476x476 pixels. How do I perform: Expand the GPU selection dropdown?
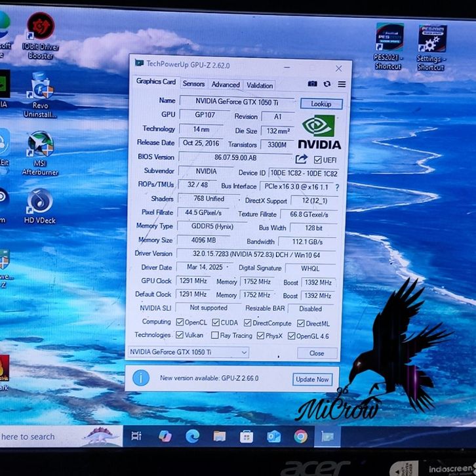[244, 353]
